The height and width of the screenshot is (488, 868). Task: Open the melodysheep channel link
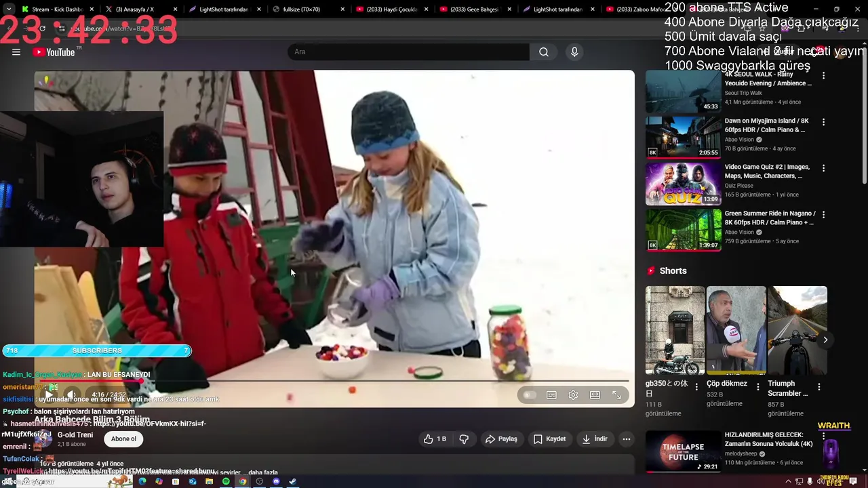pyautogui.click(x=743, y=454)
